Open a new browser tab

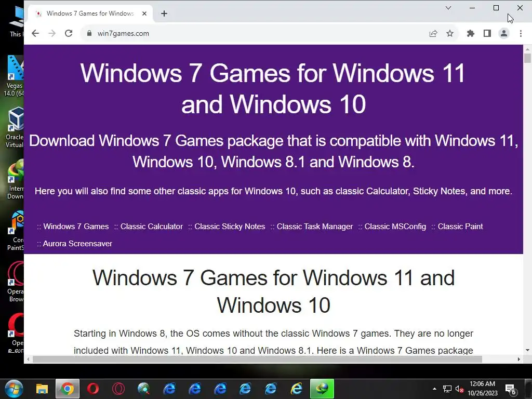(x=164, y=14)
